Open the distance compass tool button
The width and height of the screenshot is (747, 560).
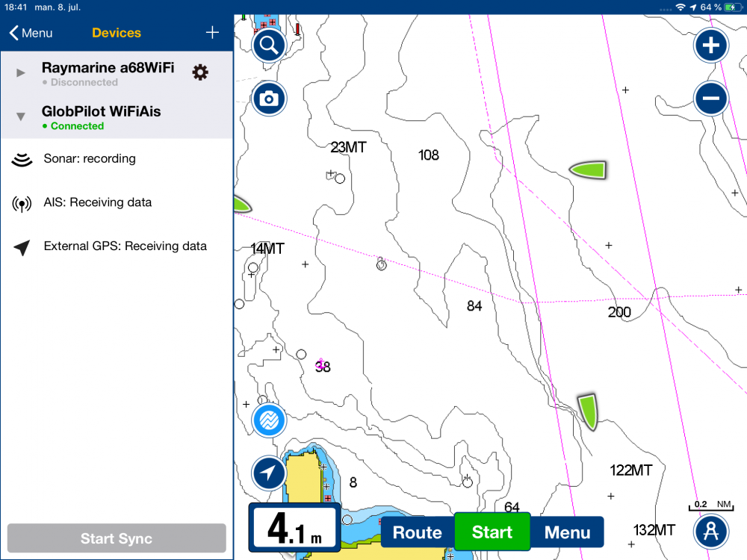711,531
